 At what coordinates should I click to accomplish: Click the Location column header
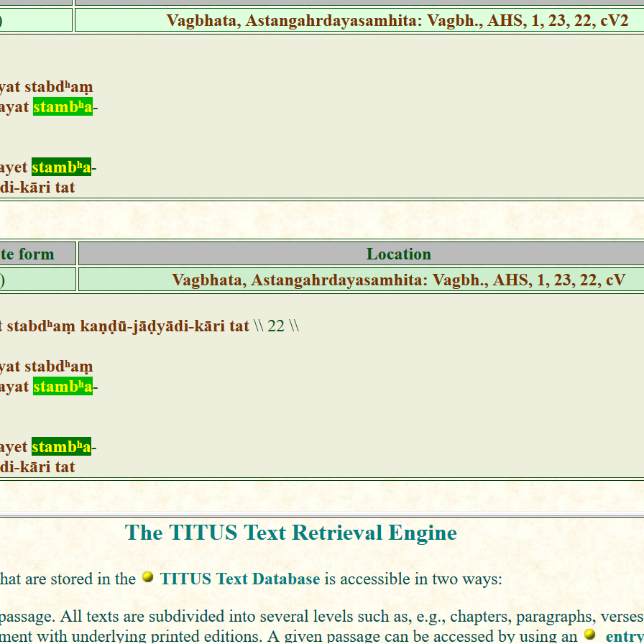[x=398, y=254]
